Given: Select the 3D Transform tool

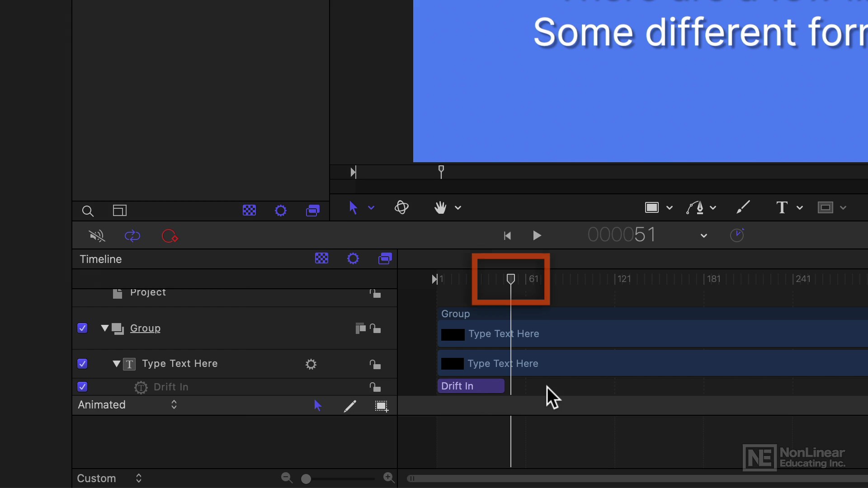Looking at the screenshot, I should (x=401, y=208).
